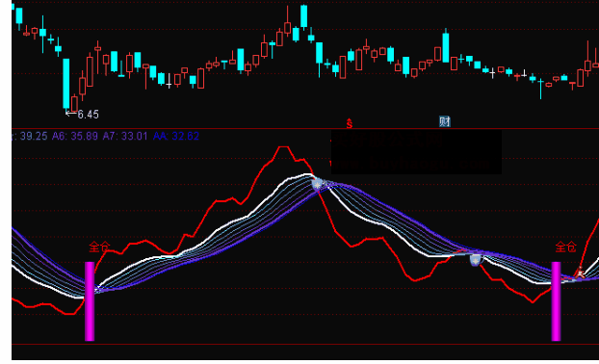Click the 39.25 indicator value

(x=34, y=136)
